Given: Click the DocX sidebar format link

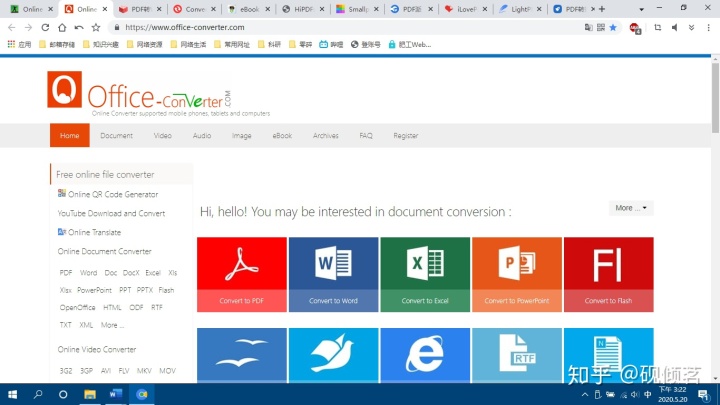Looking at the screenshot, I should (x=131, y=273).
